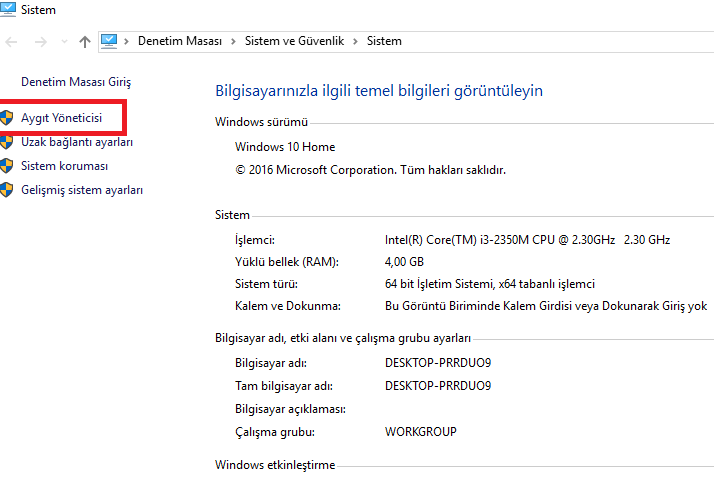Click the Back navigation arrow
Screen dimensions: 714x483
coord(11,42)
